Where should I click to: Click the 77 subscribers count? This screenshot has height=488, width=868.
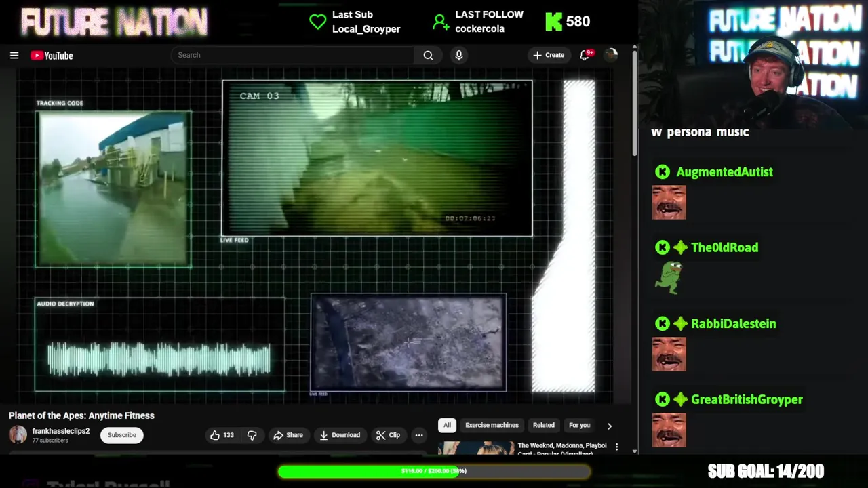click(x=50, y=441)
